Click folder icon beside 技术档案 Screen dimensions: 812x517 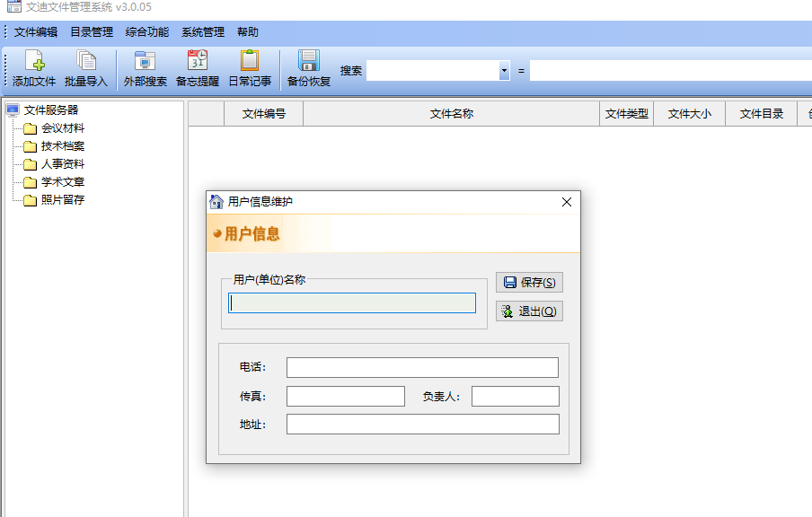(x=30, y=146)
